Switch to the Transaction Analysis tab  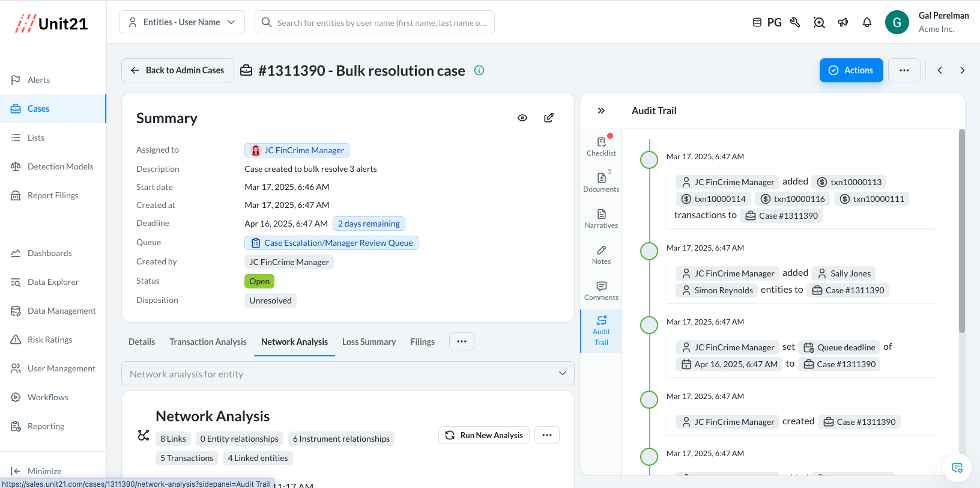click(208, 342)
